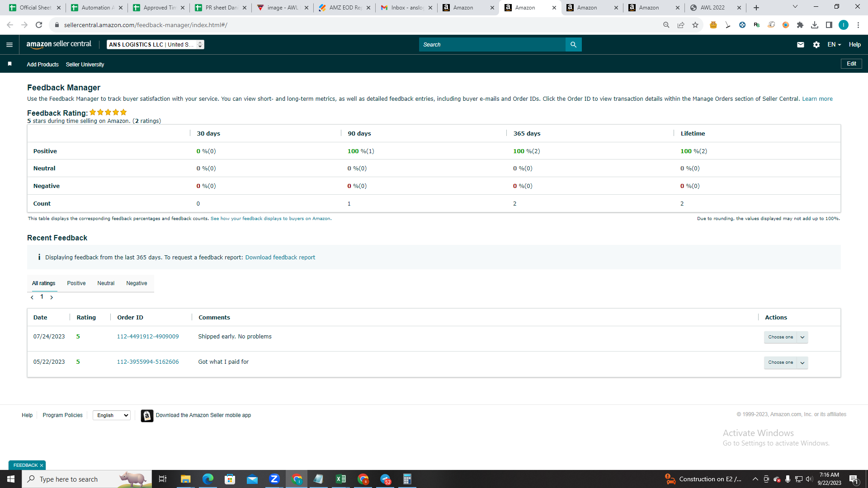Click the browser back arrow
The image size is (868, 488).
[10, 25]
